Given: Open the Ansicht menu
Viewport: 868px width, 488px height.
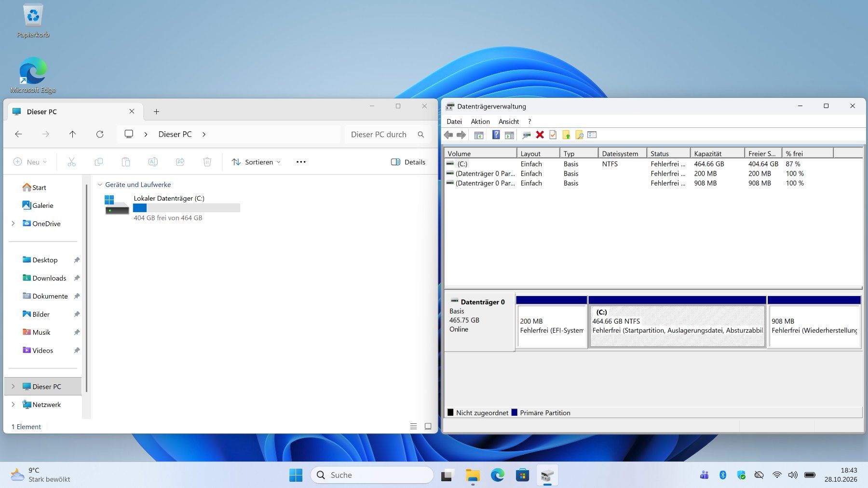Looking at the screenshot, I should pos(509,122).
